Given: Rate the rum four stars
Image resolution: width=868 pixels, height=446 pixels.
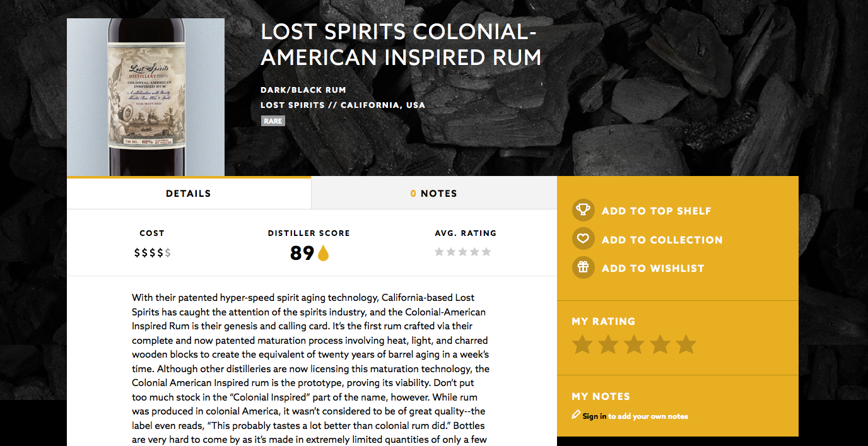Looking at the screenshot, I should (660, 345).
